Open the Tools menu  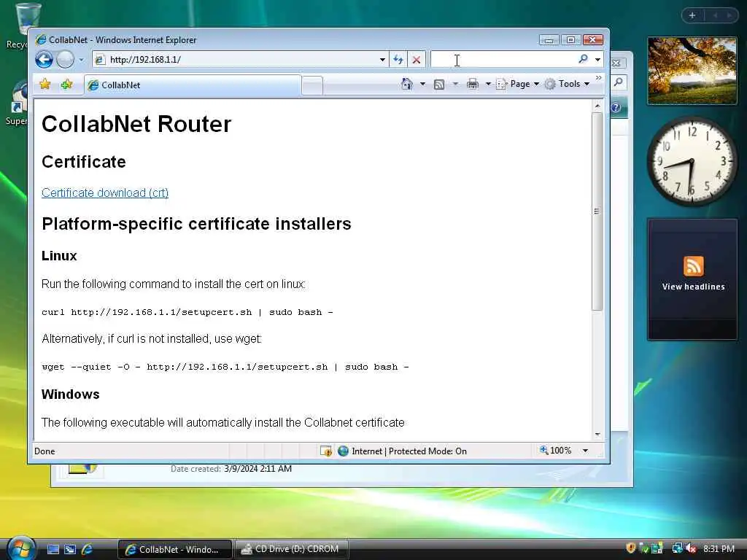click(x=568, y=85)
